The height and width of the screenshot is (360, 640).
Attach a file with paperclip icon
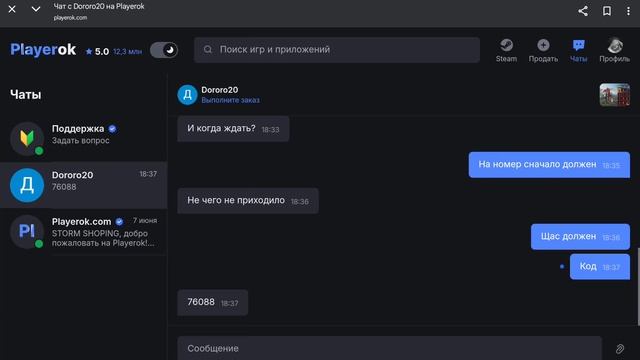coord(620,349)
